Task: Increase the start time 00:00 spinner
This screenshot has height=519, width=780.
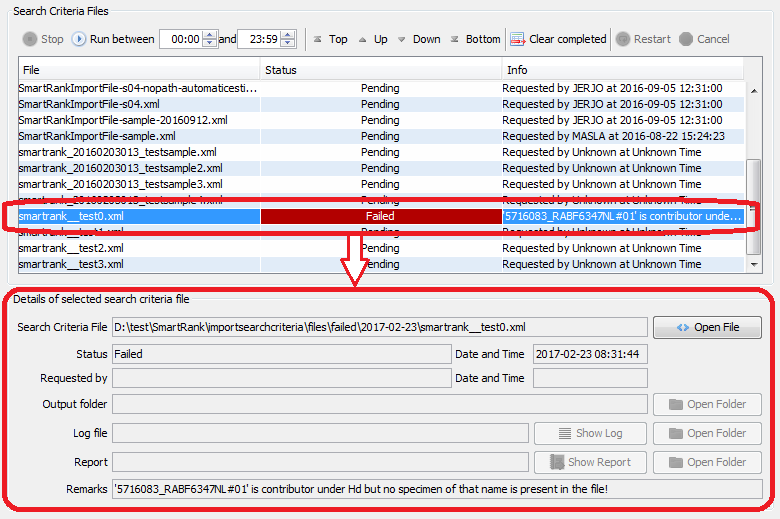Action: click(209, 35)
